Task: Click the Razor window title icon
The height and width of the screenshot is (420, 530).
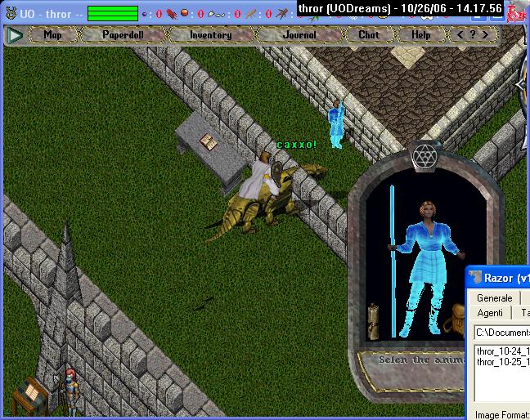Action: tap(474, 278)
